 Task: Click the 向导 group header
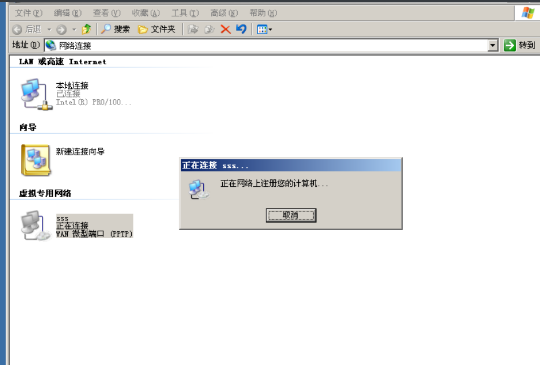click(28, 127)
